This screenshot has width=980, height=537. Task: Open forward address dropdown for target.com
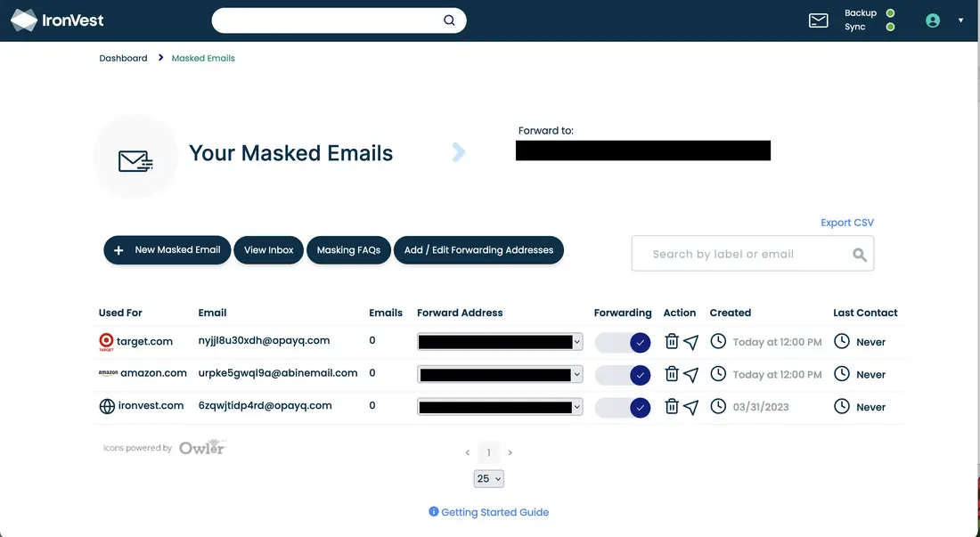pyautogui.click(x=500, y=342)
